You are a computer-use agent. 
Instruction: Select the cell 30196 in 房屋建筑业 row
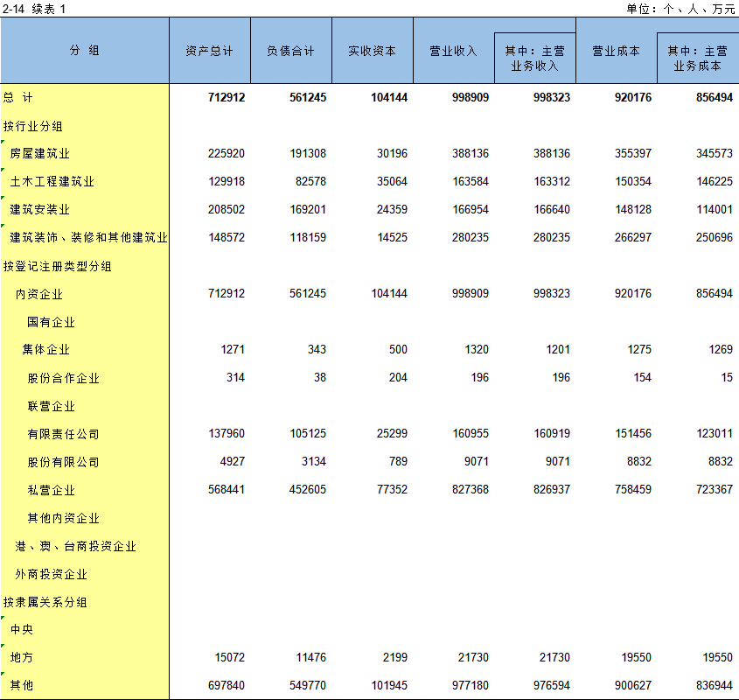coord(392,153)
